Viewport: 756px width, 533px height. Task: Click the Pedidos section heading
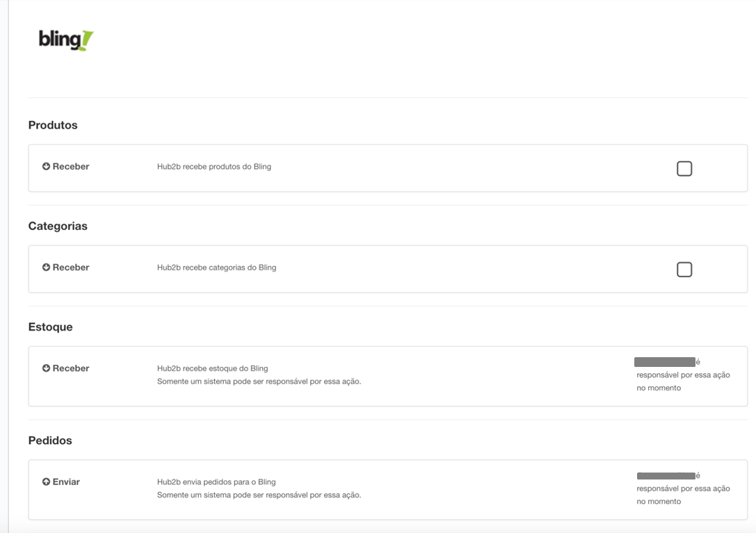[x=50, y=441]
